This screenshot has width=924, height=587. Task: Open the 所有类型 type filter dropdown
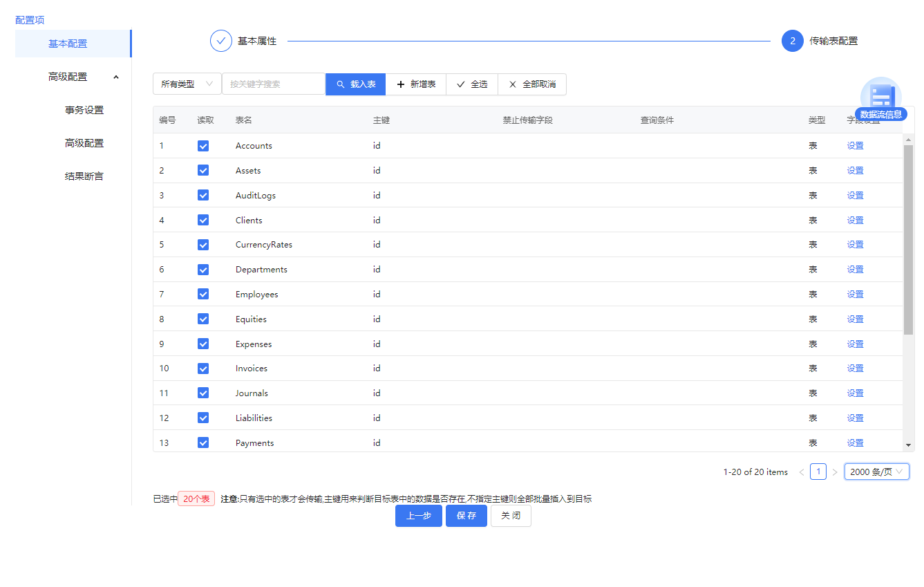[x=187, y=84]
